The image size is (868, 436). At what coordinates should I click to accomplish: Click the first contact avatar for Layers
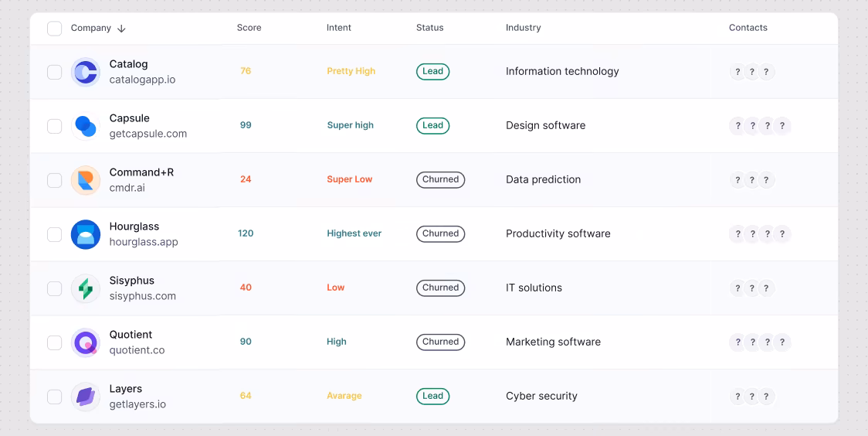pyautogui.click(x=737, y=397)
